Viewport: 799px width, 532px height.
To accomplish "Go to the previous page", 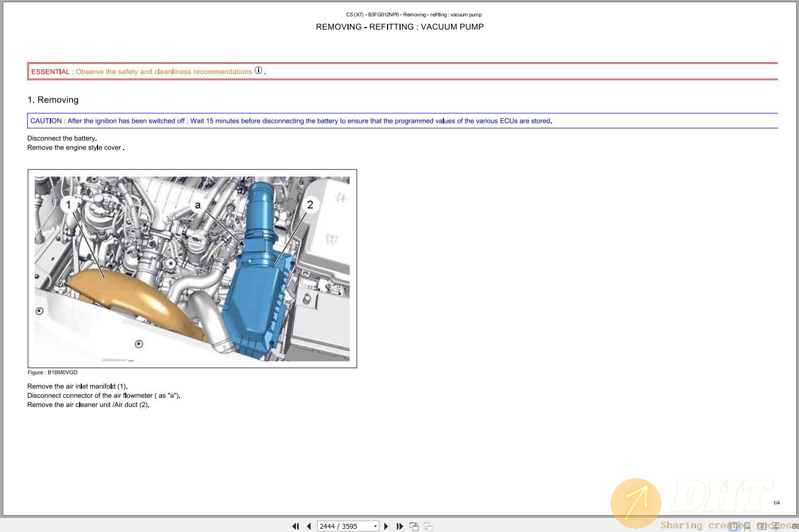I will 308,526.
